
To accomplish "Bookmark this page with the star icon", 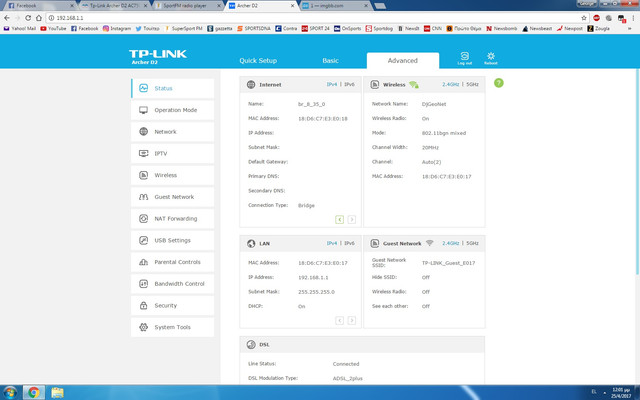I will (584, 18).
